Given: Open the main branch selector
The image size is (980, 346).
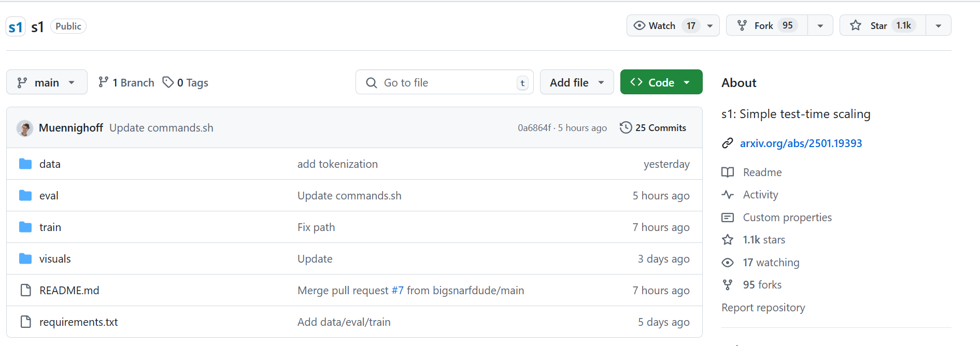Looking at the screenshot, I should coord(47,82).
